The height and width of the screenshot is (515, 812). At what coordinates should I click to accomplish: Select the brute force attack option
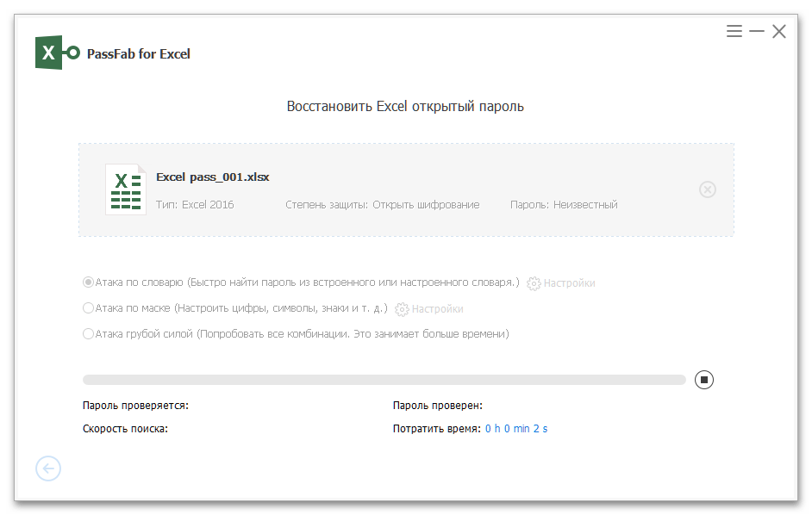[x=88, y=334]
